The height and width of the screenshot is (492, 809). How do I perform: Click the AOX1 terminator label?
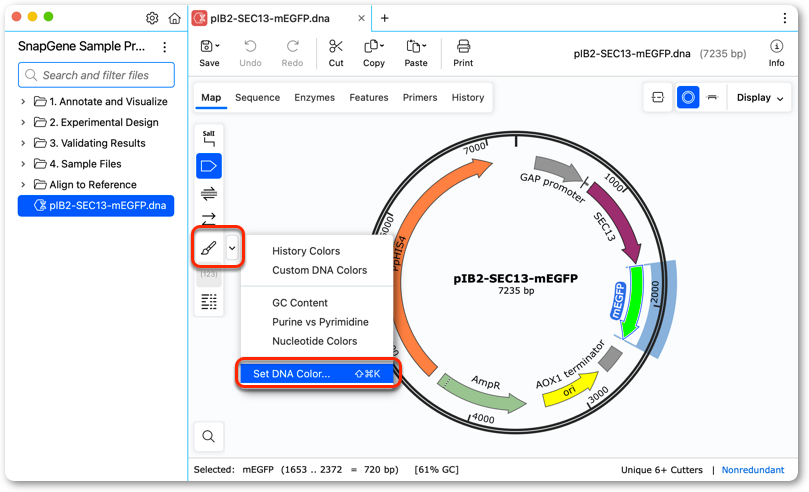click(x=569, y=365)
